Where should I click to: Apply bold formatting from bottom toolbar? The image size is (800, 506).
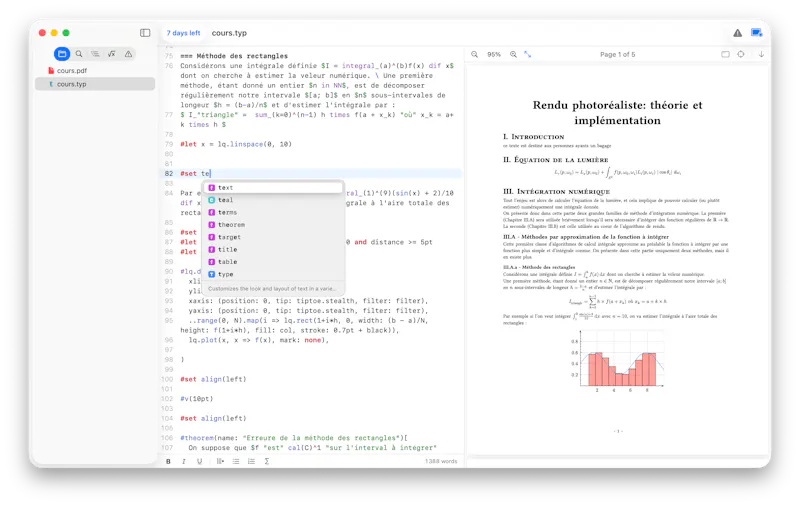[x=168, y=461]
